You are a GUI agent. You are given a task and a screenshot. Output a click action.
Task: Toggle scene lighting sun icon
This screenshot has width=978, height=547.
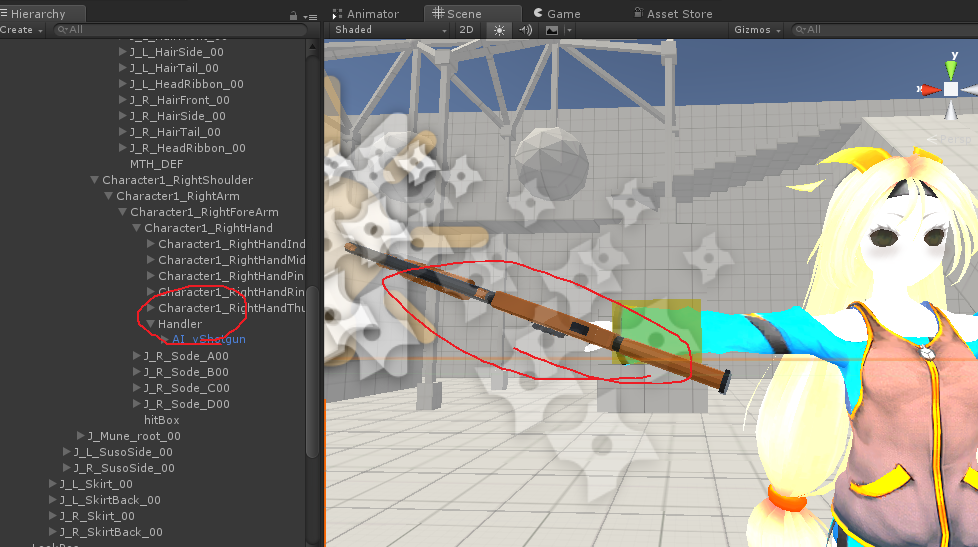pyautogui.click(x=499, y=30)
